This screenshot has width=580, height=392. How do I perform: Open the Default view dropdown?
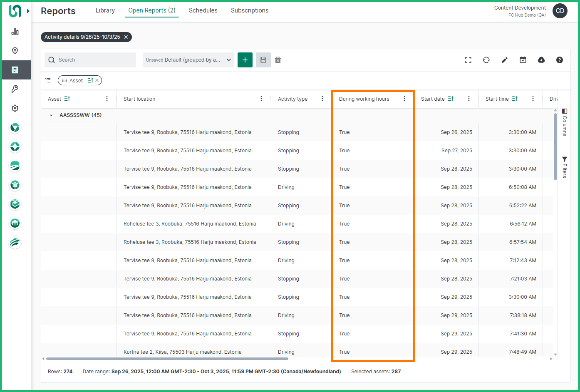(x=188, y=60)
